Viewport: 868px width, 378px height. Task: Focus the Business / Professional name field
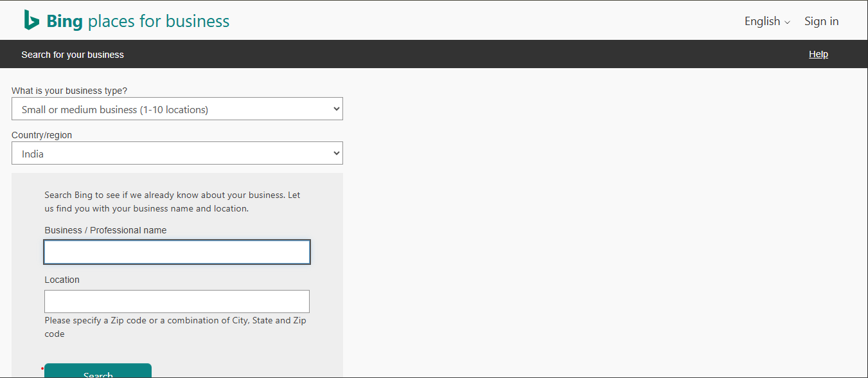coord(177,252)
